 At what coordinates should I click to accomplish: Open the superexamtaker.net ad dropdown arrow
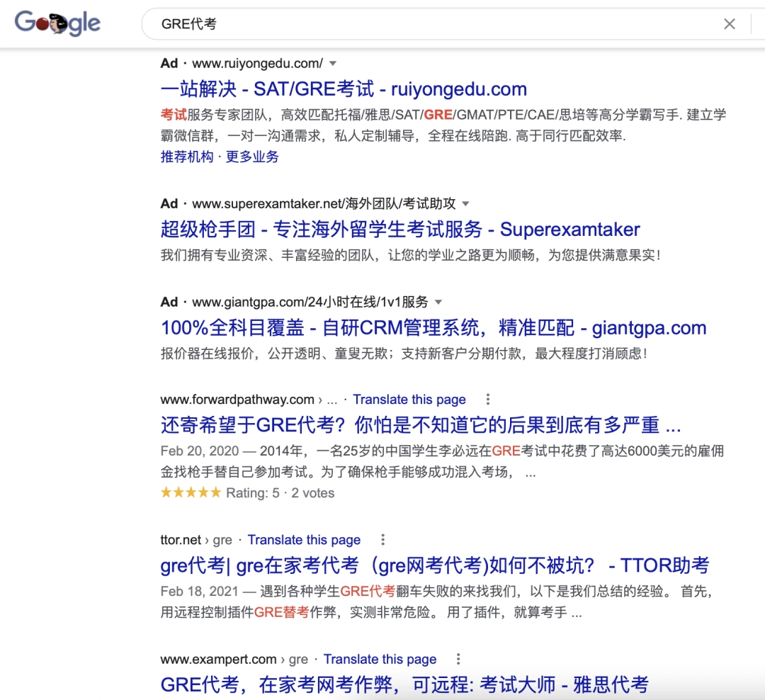click(x=465, y=203)
